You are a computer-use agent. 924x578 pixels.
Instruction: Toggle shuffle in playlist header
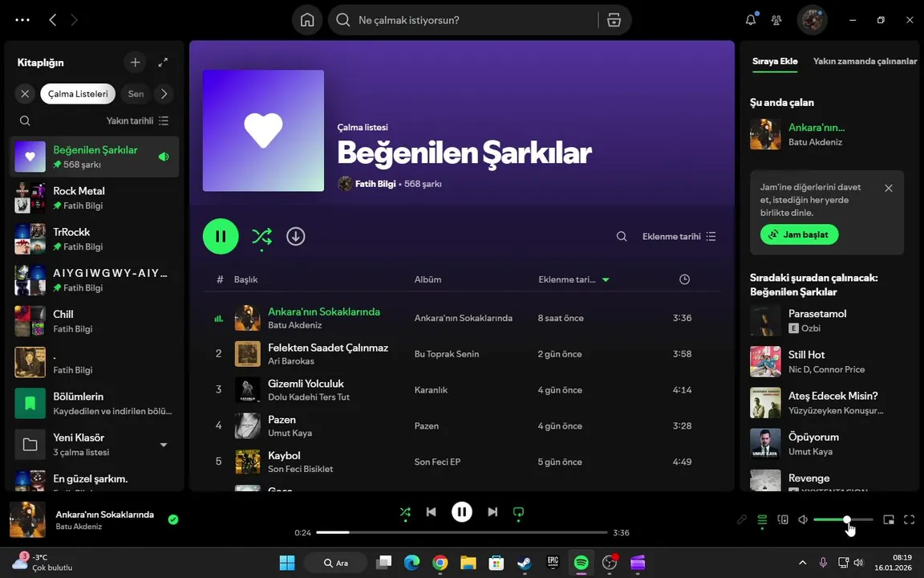coord(261,237)
